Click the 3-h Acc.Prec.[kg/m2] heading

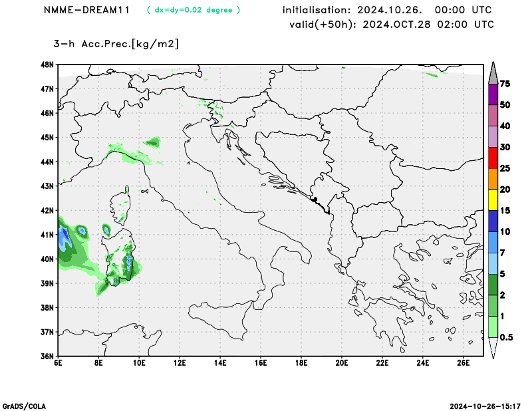pos(116,44)
